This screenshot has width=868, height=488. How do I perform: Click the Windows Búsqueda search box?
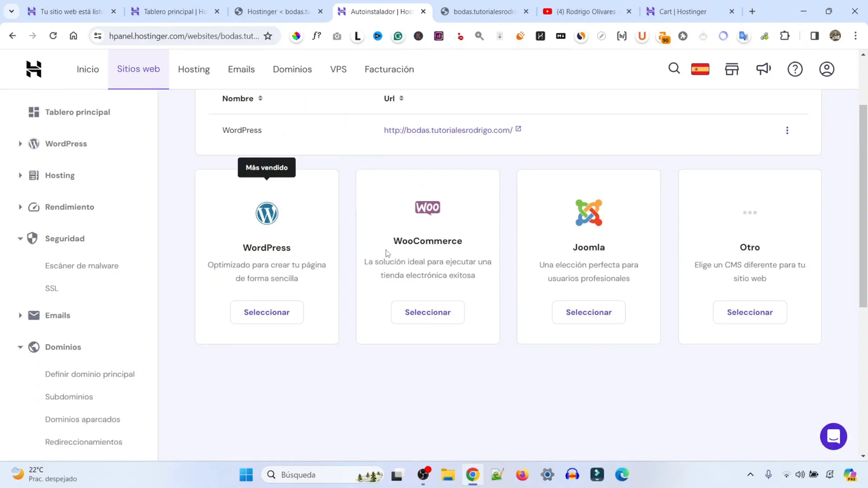click(322, 474)
